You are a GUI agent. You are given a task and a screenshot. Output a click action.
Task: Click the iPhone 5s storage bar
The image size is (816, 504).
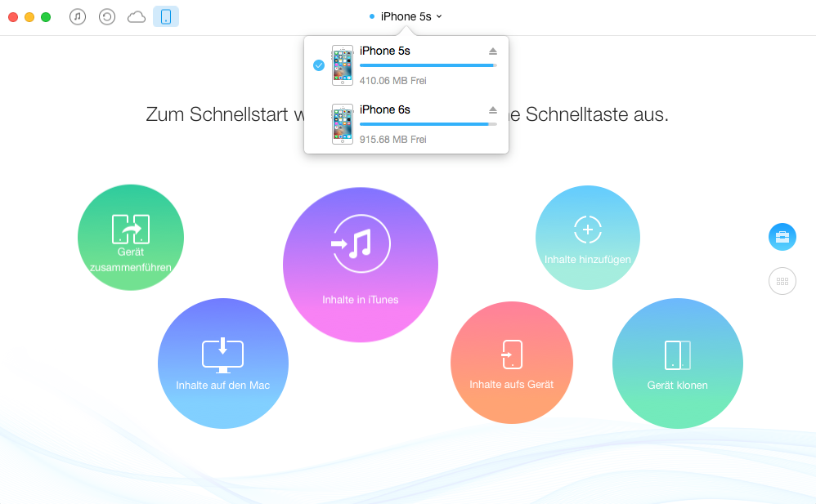click(x=428, y=65)
